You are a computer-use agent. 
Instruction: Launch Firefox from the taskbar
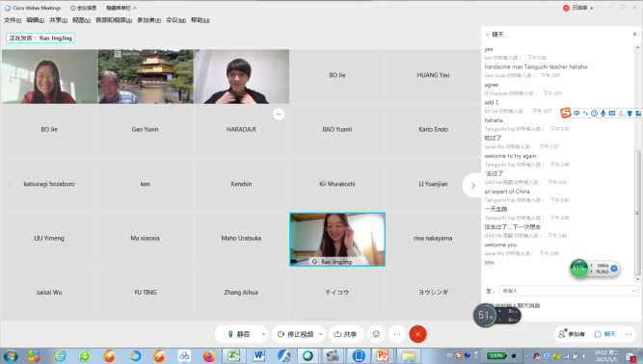[209, 355]
